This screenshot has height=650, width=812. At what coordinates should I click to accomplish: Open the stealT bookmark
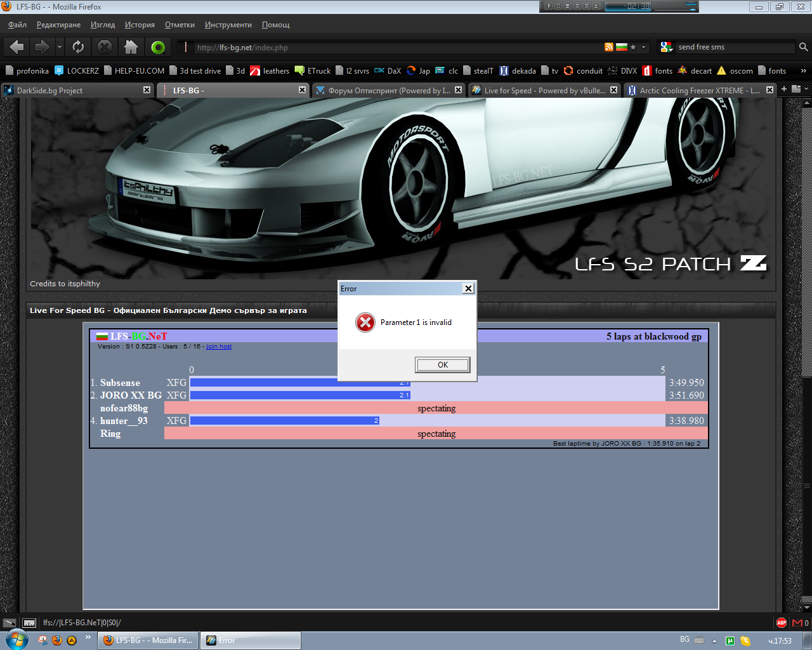pyautogui.click(x=478, y=71)
